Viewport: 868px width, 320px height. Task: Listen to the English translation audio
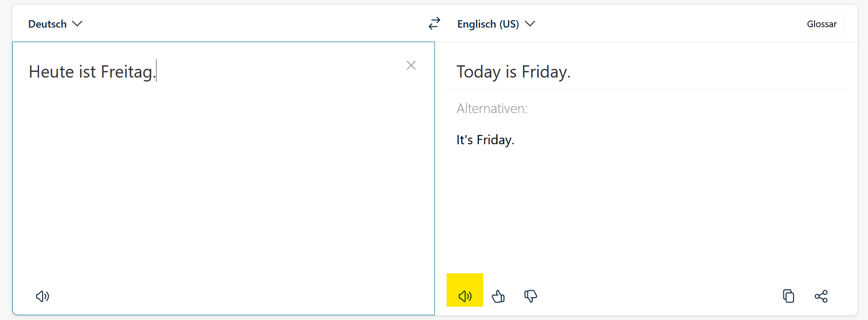pos(465,296)
